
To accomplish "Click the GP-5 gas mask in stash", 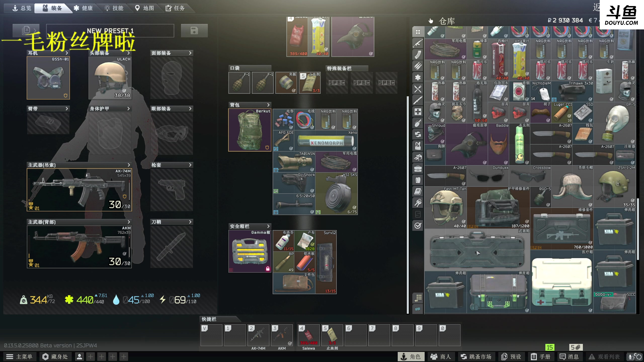I will (x=615, y=123).
